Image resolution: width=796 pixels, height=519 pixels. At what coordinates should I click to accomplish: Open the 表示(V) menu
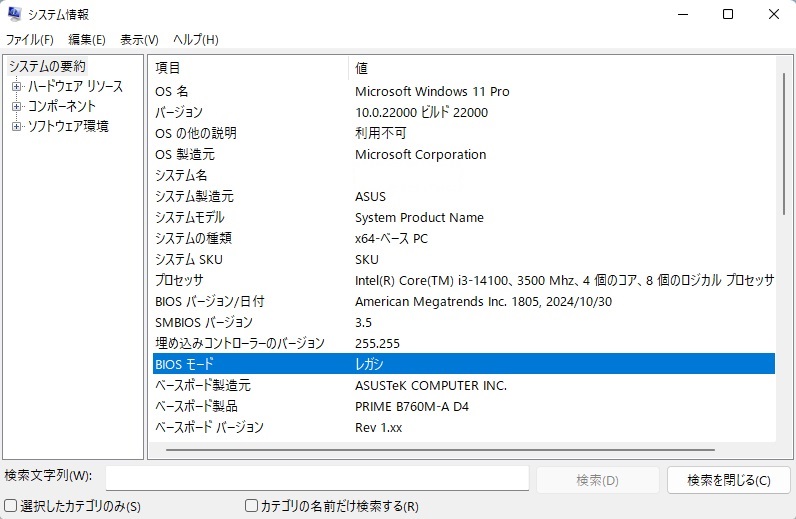(x=139, y=40)
